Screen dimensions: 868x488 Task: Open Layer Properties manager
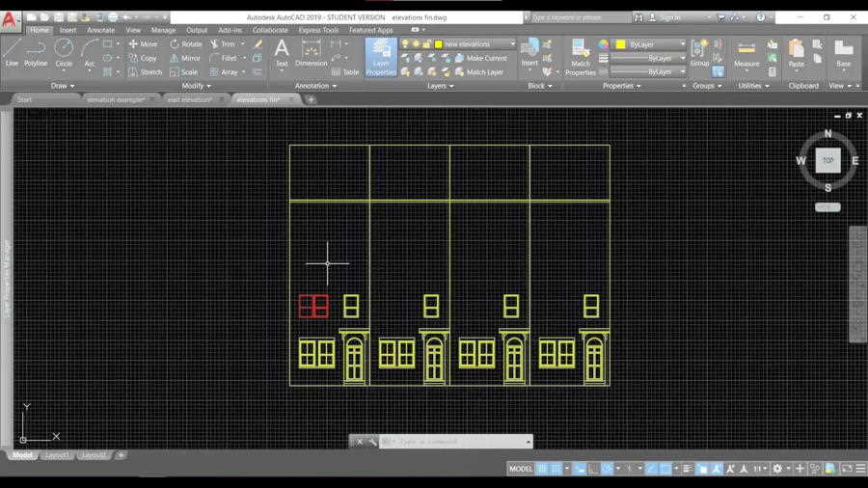pos(381,56)
